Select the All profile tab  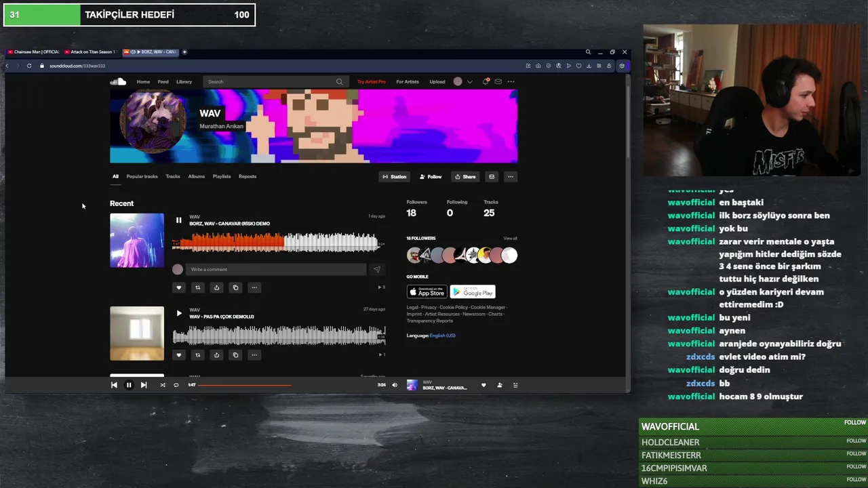pyautogui.click(x=115, y=176)
